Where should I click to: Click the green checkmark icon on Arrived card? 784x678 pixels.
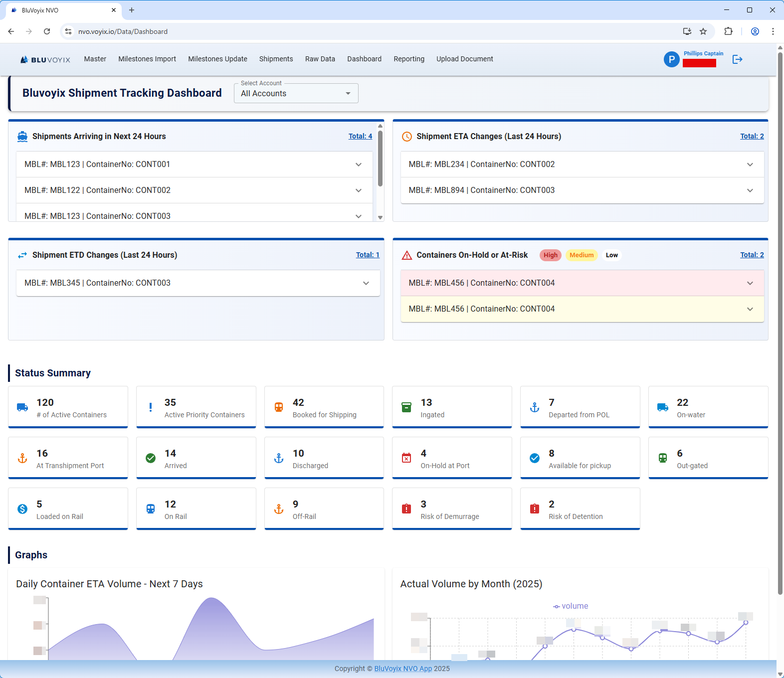coord(151,458)
